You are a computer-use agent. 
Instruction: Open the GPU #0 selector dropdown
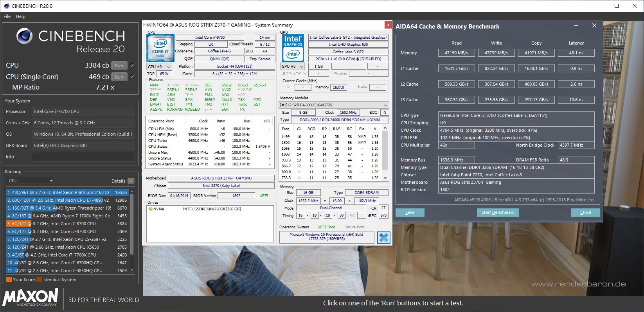[x=293, y=66]
